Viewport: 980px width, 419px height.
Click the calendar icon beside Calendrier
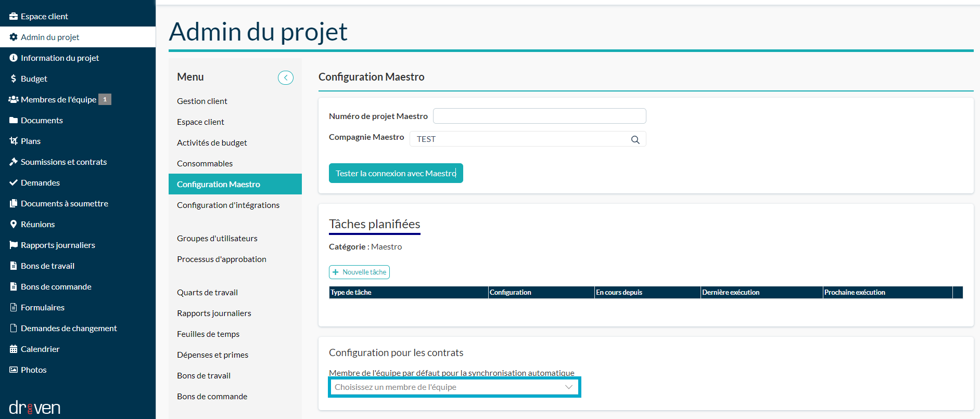pyautogui.click(x=14, y=349)
